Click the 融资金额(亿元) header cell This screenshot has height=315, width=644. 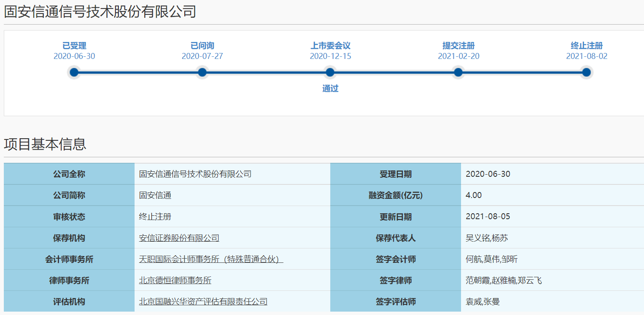pyautogui.click(x=396, y=195)
